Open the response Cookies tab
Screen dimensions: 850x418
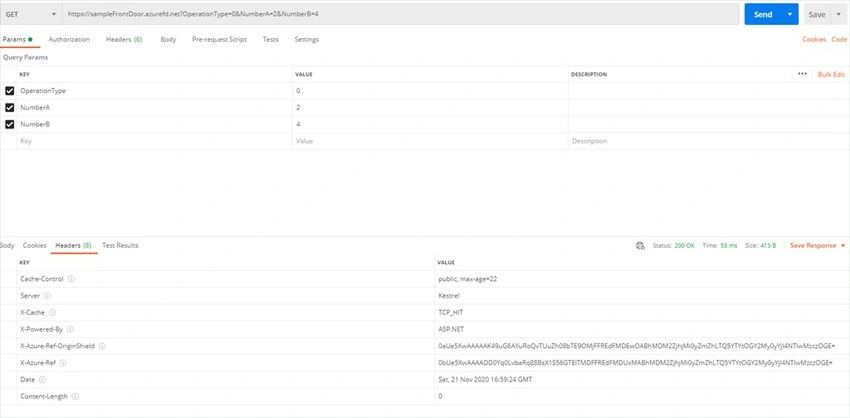pyautogui.click(x=35, y=246)
